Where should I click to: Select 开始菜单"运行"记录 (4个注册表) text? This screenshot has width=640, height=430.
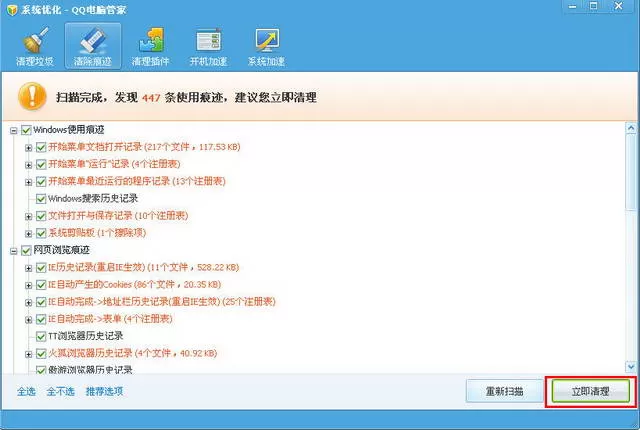[x=114, y=164]
